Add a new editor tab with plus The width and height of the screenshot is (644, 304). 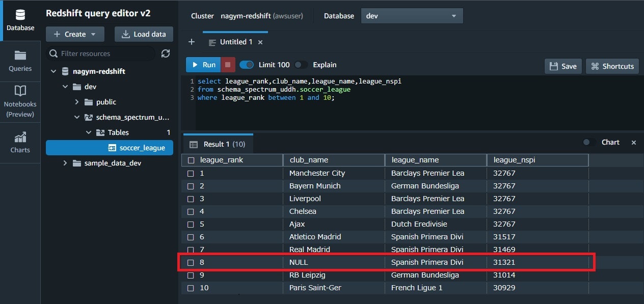point(192,42)
